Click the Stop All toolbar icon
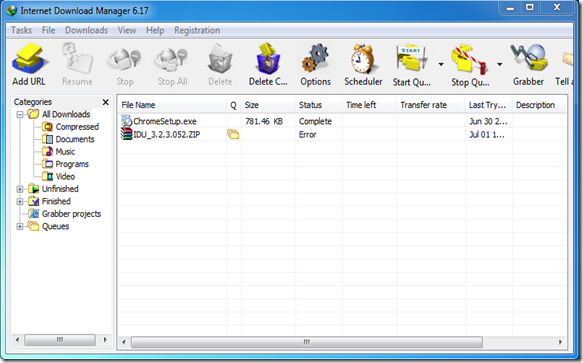 172,60
